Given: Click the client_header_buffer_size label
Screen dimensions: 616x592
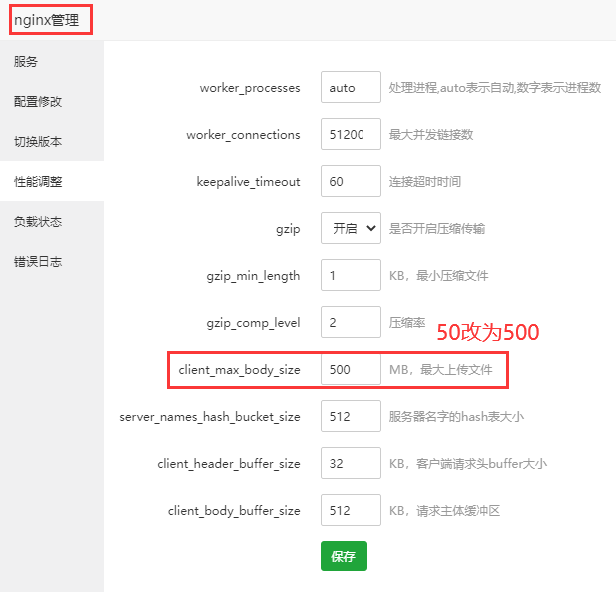Looking at the screenshot, I should (229, 464).
